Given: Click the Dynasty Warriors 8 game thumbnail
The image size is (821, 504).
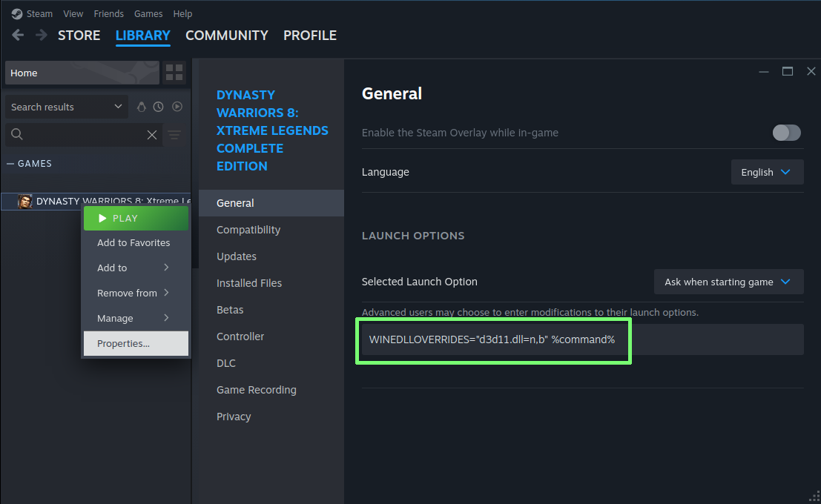Looking at the screenshot, I should pyautogui.click(x=25, y=202).
